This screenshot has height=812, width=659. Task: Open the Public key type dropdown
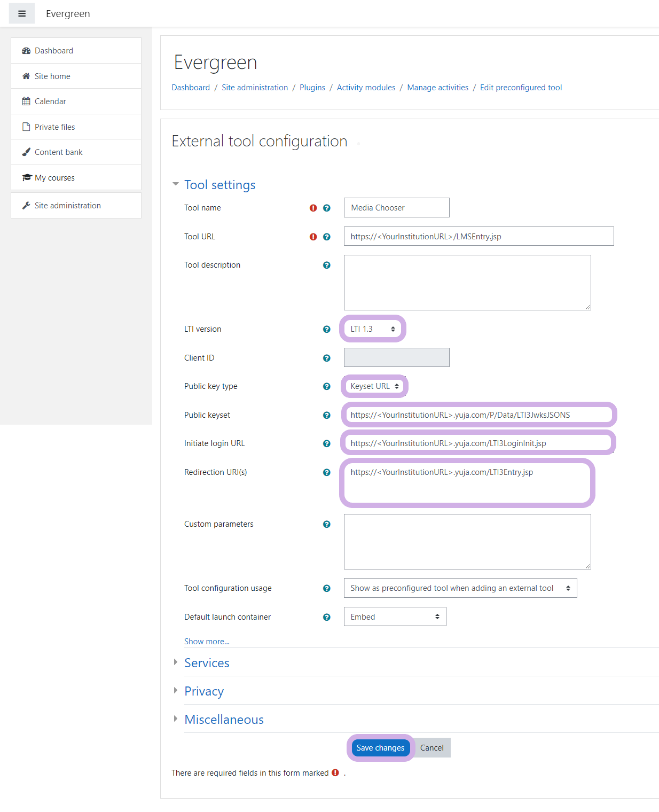coord(374,386)
